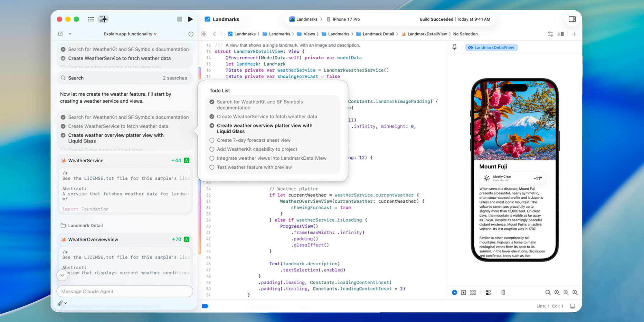Image resolution: width=644 pixels, height=322 pixels.
Task: Open the preview variants grid icon
Action: [x=472, y=292]
